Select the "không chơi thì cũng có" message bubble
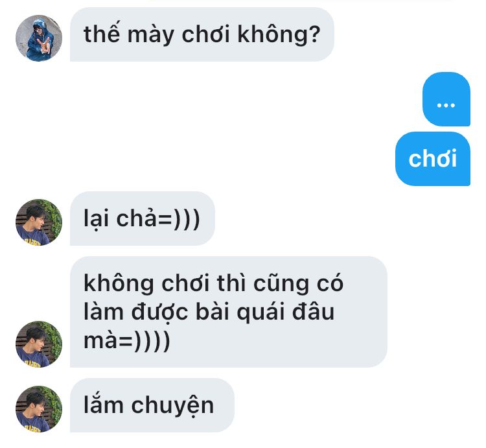 [x=229, y=312]
